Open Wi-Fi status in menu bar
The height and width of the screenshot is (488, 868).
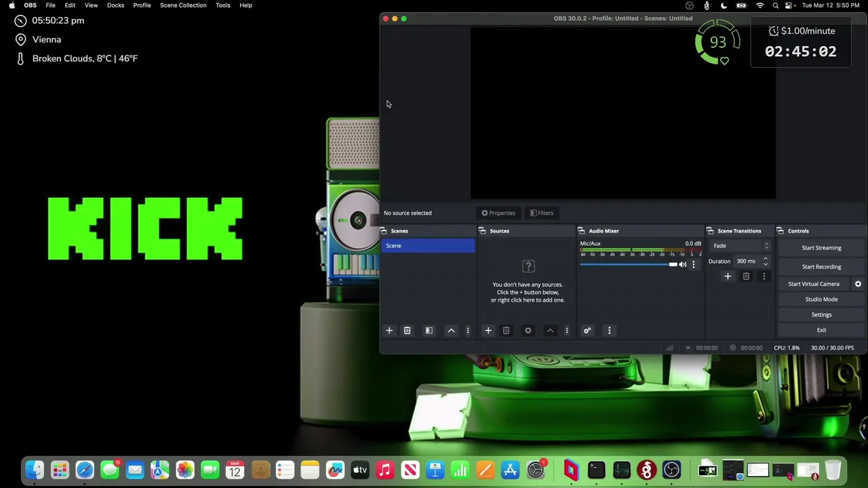759,5
